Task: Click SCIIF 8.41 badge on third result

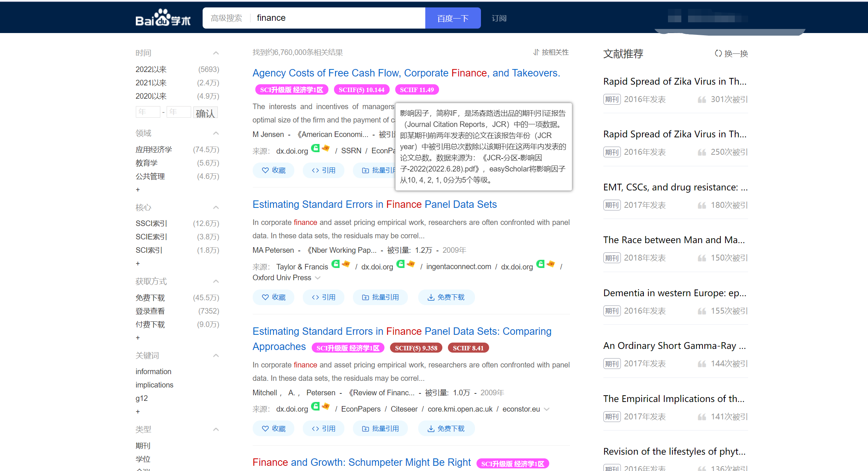Action: [x=468, y=348]
